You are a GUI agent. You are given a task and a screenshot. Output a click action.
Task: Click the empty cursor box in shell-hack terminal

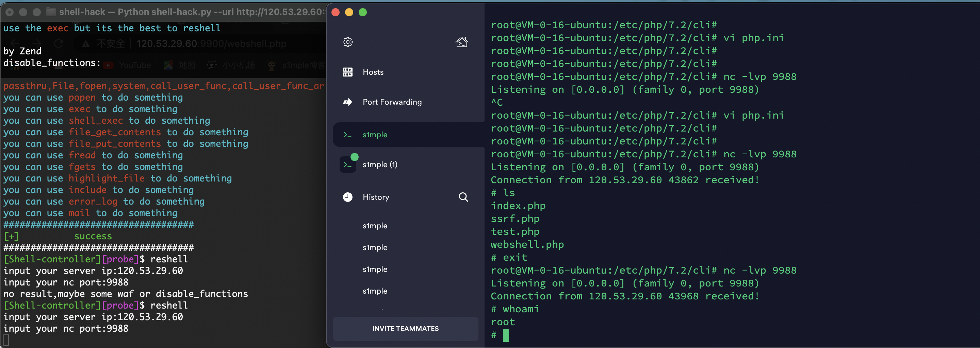click(6, 340)
